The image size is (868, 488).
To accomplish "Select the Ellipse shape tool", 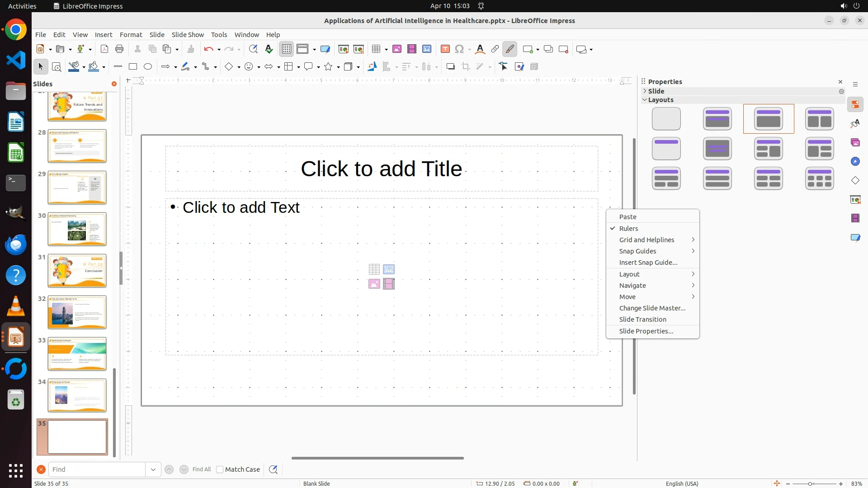I will tap(148, 67).
